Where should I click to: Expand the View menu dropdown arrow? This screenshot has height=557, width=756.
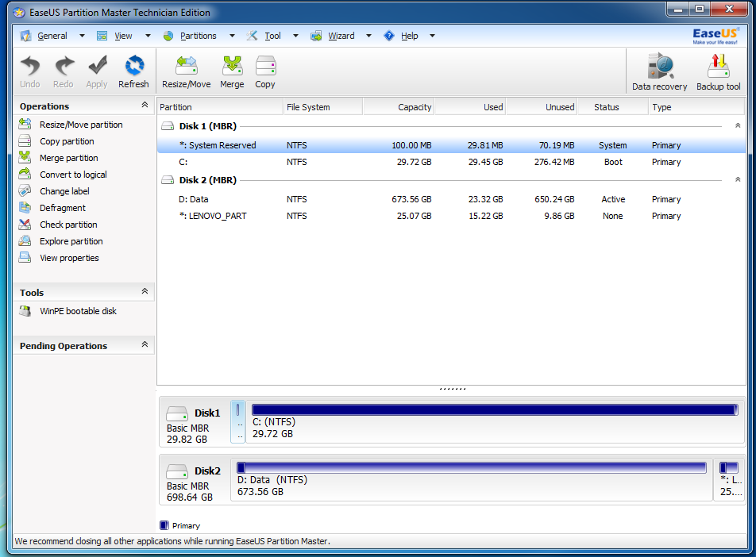[x=148, y=36]
